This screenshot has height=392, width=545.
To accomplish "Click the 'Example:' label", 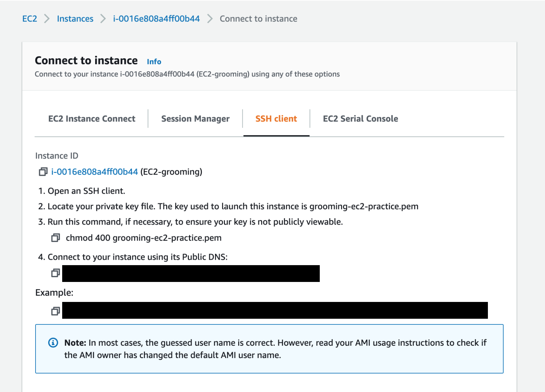I will pyautogui.click(x=54, y=292).
